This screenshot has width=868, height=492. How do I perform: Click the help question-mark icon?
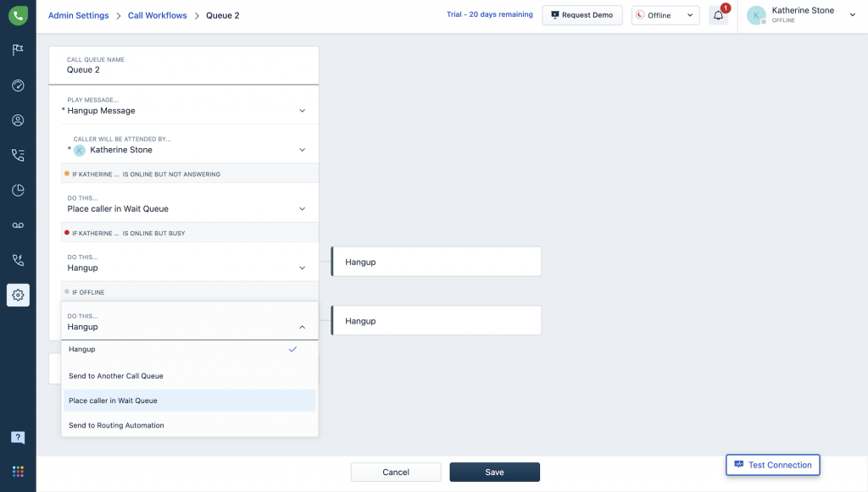(18, 437)
